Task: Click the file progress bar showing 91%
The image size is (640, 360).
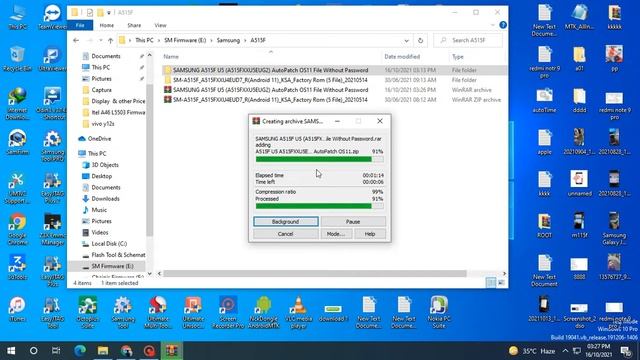Action: pos(320,159)
